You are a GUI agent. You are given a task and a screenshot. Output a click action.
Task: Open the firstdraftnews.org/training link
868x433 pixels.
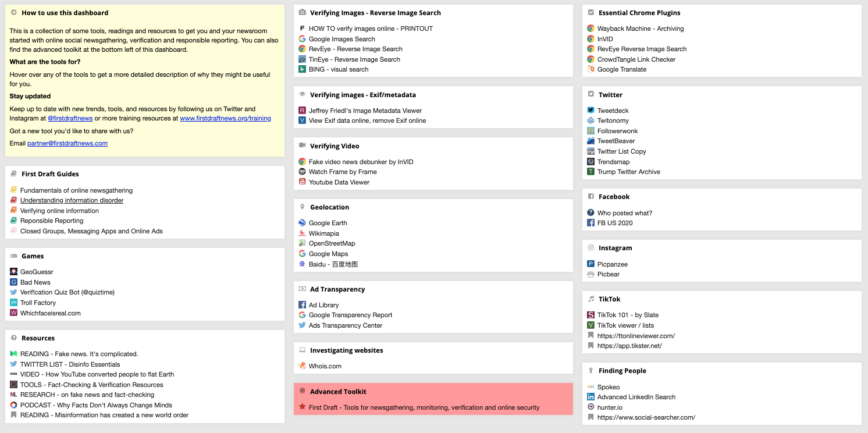(x=225, y=118)
